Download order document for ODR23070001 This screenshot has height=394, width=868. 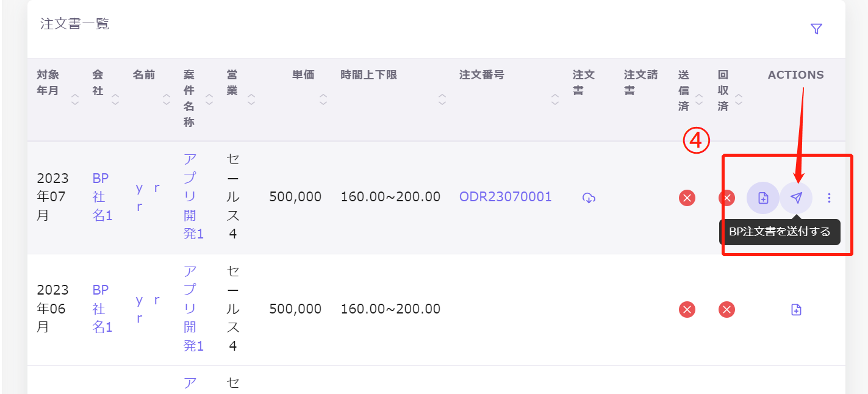point(589,198)
